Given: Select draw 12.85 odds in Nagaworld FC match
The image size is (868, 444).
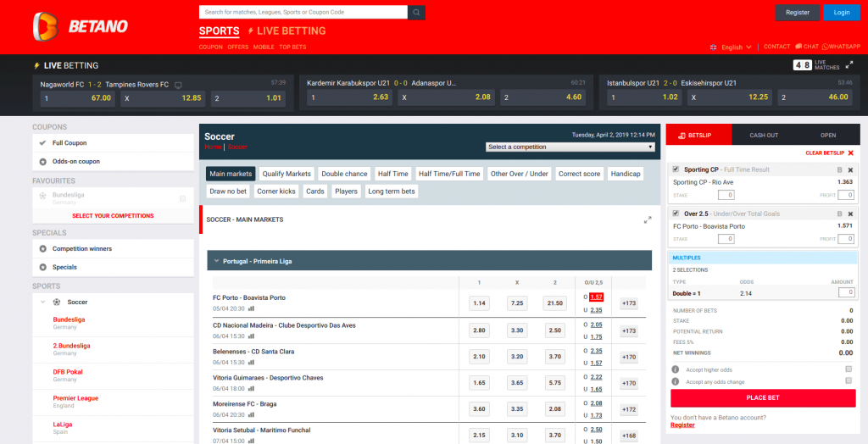Looking at the screenshot, I should coord(163,98).
